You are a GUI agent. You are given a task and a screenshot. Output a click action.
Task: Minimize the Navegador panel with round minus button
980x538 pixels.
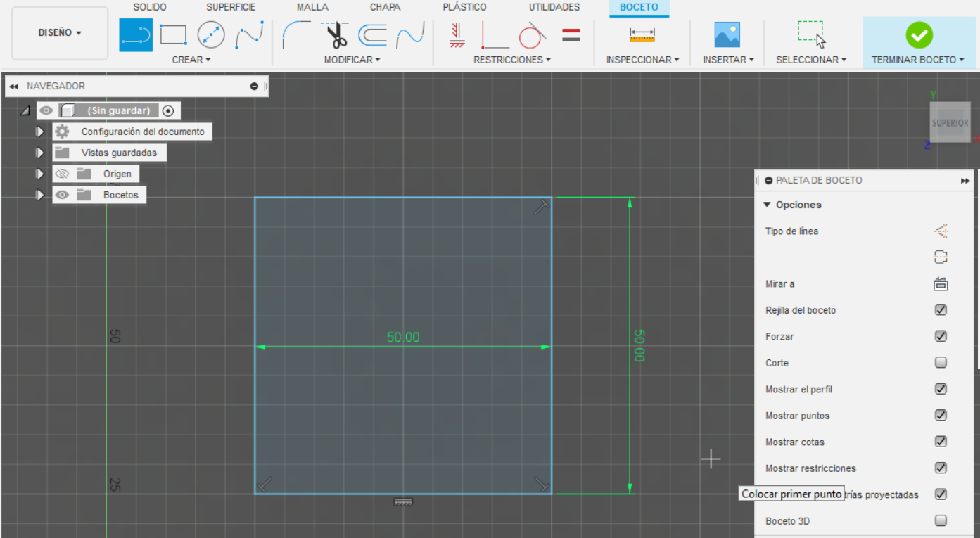[x=254, y=87]
